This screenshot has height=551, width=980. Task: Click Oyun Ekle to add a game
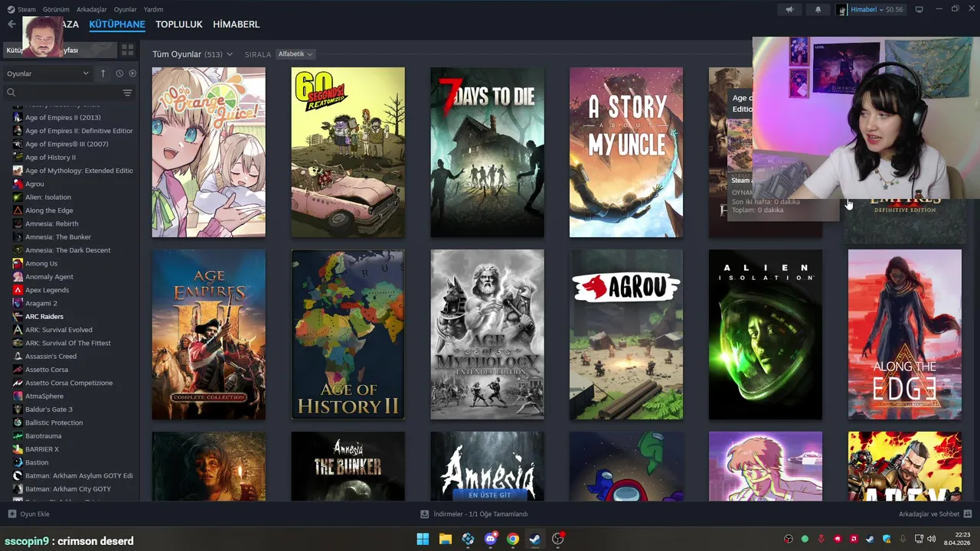click(28, 514)
